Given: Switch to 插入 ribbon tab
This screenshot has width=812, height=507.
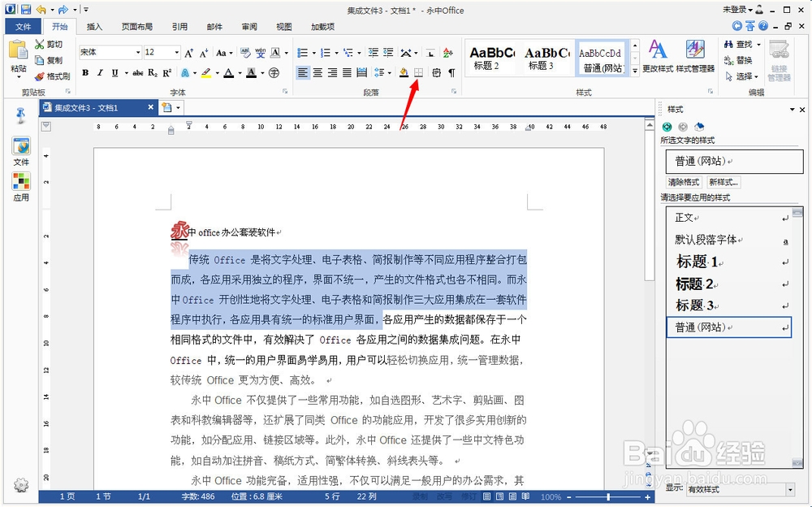Looking at the screenshot, I should (94, 27).
